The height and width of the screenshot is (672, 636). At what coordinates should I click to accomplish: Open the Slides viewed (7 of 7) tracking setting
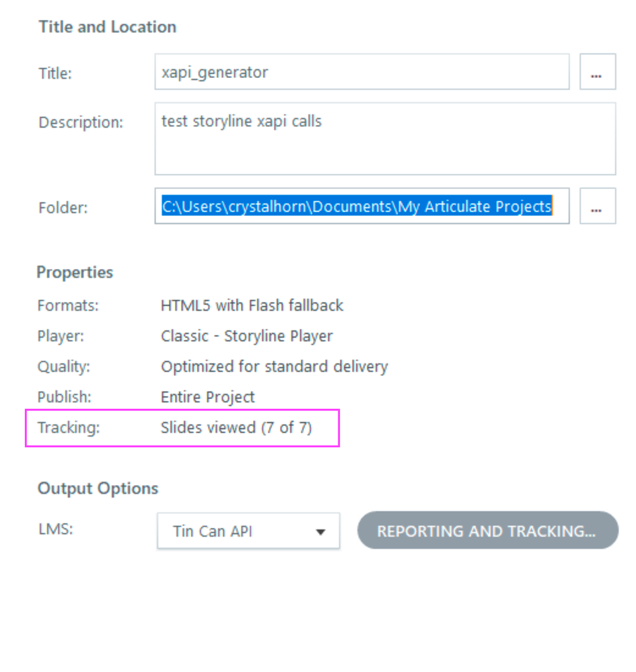click(x=236, y=427)
